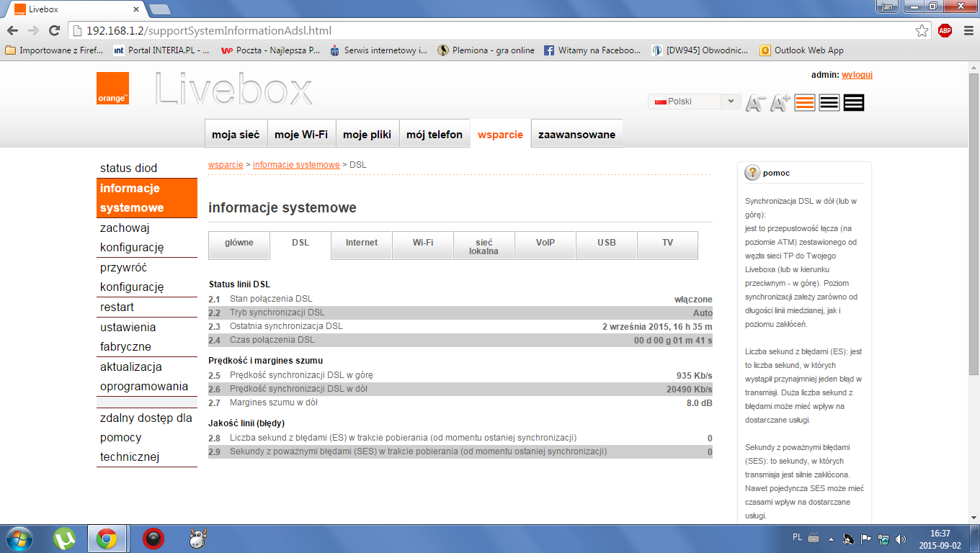Decrease font size with A- icon
The width and height of the screenshot is (980, 553).
(x=754, y=103)
